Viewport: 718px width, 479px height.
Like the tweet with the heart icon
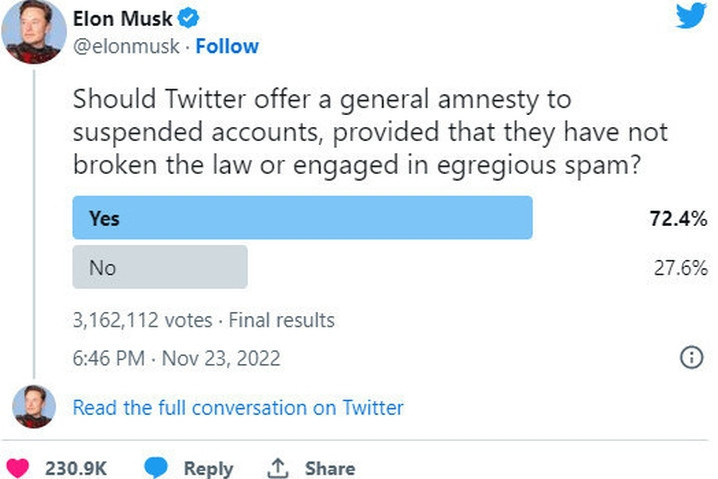coord(21,467)
